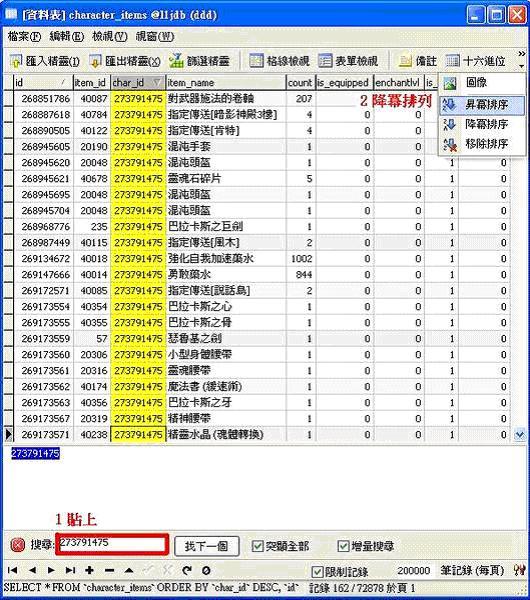The image size is (530, 600).
Task: Edit the 200000 records-per-page value
Action: point(413,571)
